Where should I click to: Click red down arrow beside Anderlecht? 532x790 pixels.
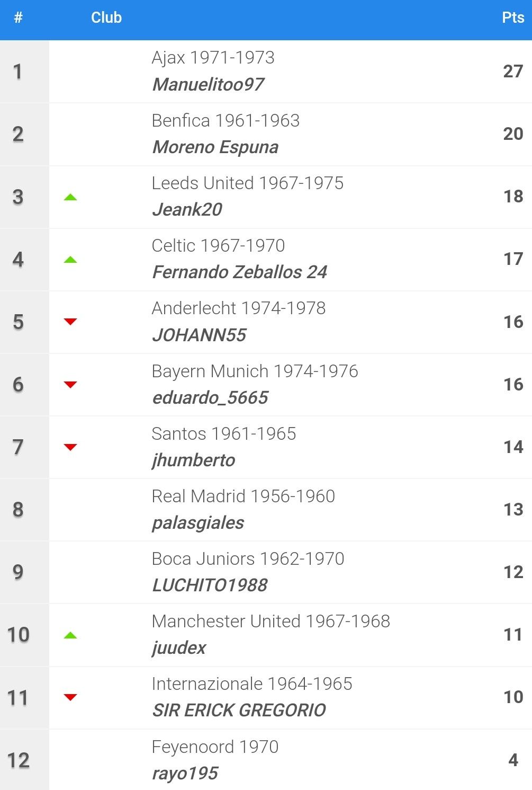[70, 322]
